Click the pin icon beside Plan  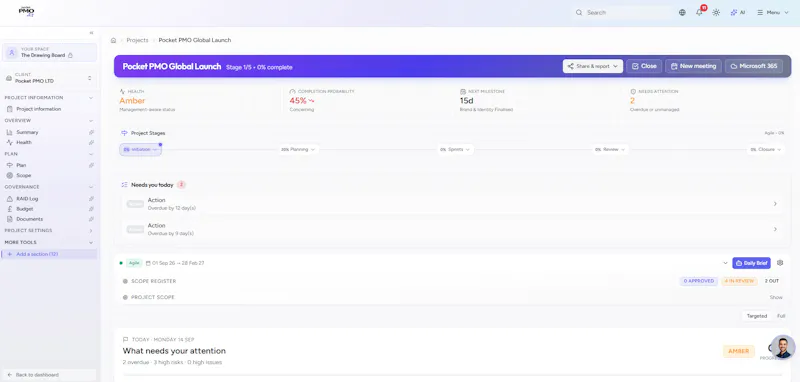(x=91, y=165)
